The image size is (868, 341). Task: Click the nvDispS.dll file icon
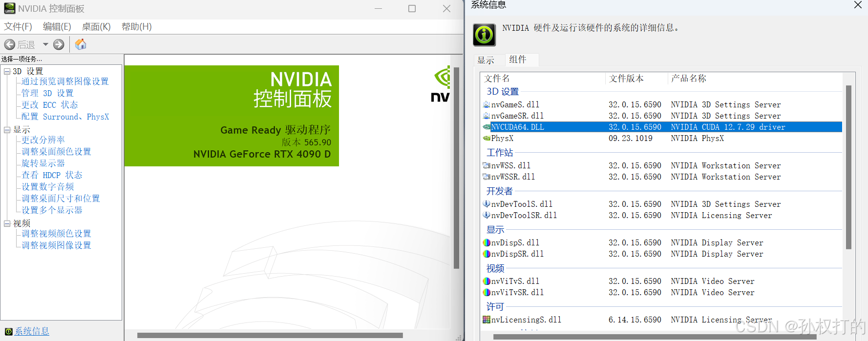[487, 242]
